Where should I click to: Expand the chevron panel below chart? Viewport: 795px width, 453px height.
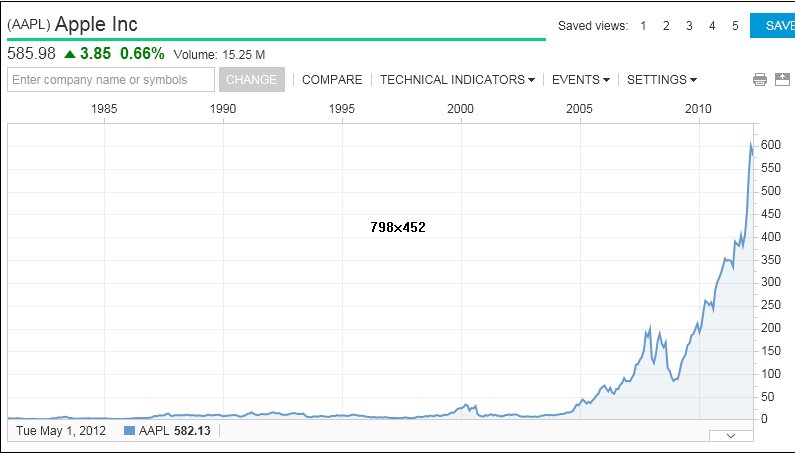pyautogui.click(x=731, y=436)
